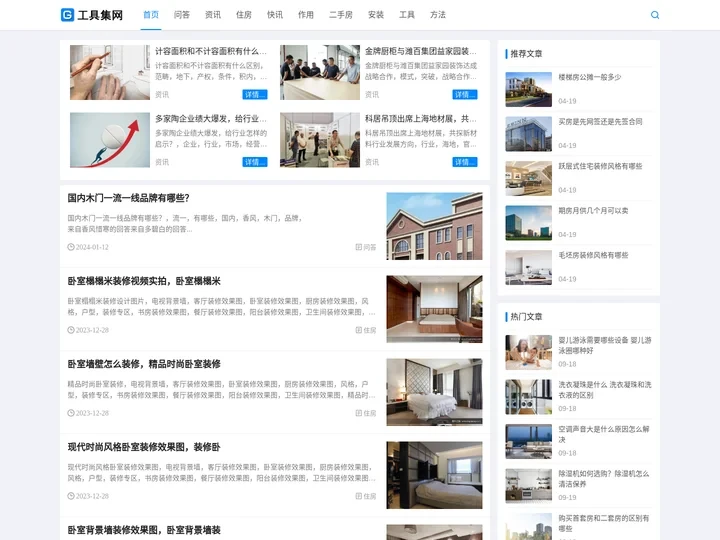720x540 pixels.
Task: Open 卧室榻榻米装修视频实拍 article
Action: click(144, 281)
